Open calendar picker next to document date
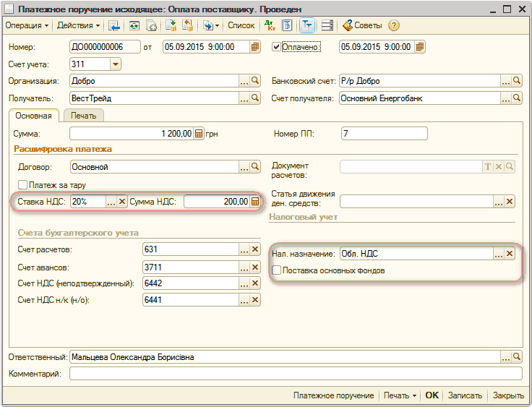Screen dimensions: 532x407 (254, 47)
